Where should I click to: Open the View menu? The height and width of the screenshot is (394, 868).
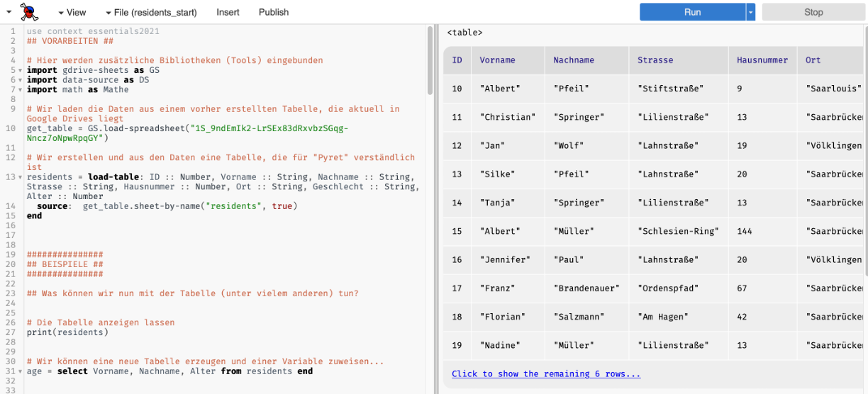pyautogui.click(x=72, y=12)
